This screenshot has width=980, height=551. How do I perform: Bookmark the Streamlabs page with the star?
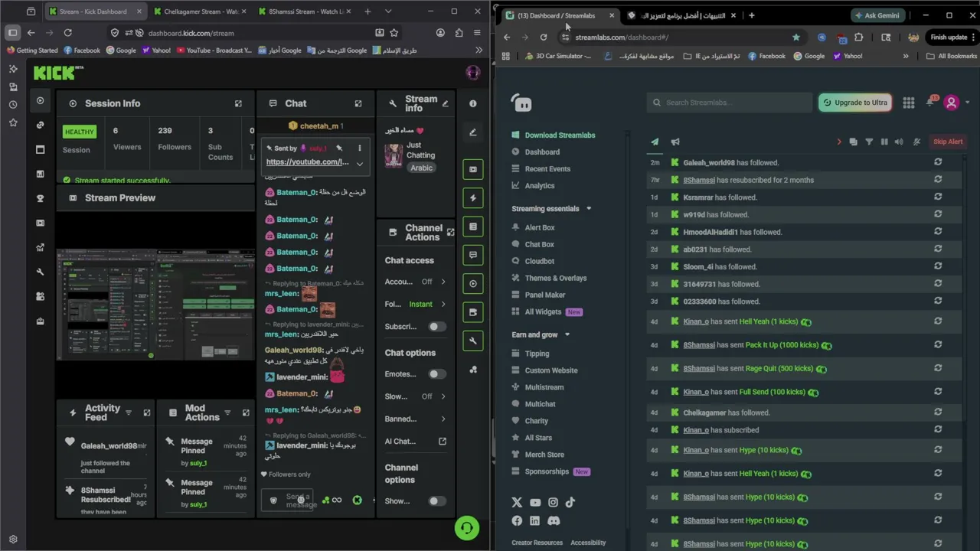click(x=796, y=37)
